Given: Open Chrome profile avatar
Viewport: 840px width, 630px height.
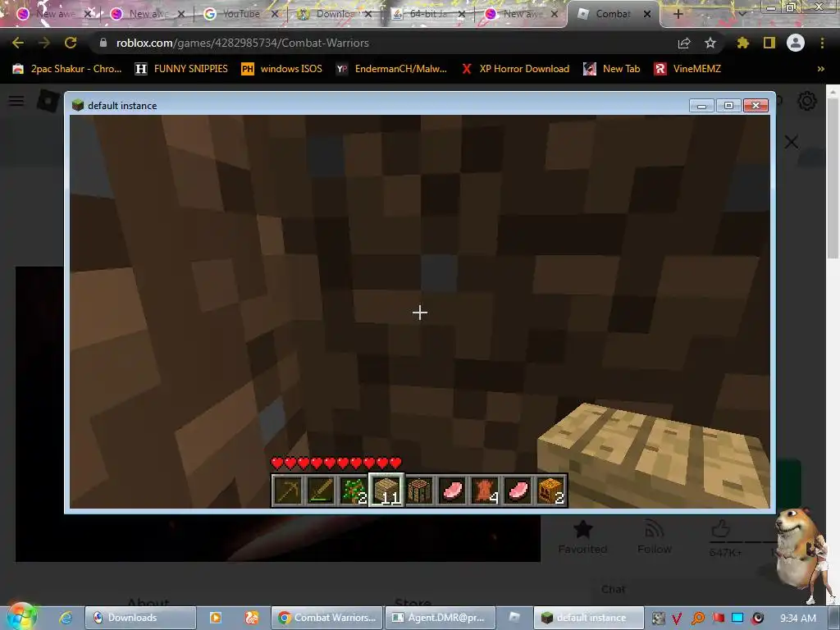Looking at the screenshot, I should pos(796,43).
